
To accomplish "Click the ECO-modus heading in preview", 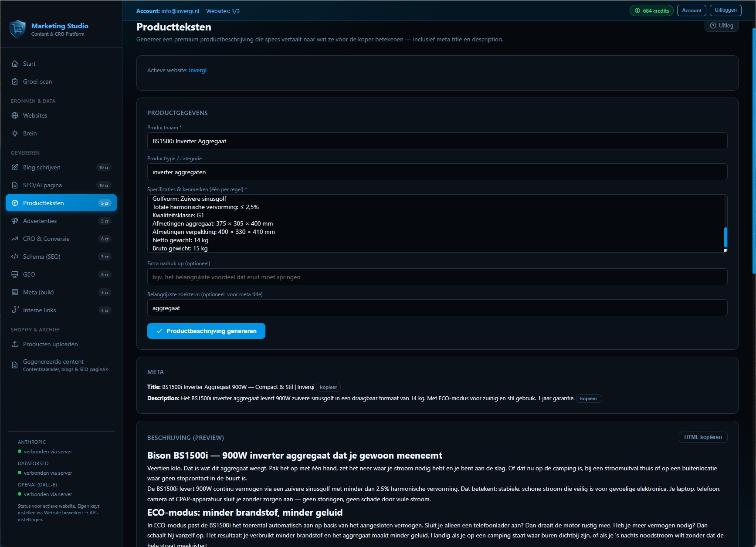I will (245, 512).
